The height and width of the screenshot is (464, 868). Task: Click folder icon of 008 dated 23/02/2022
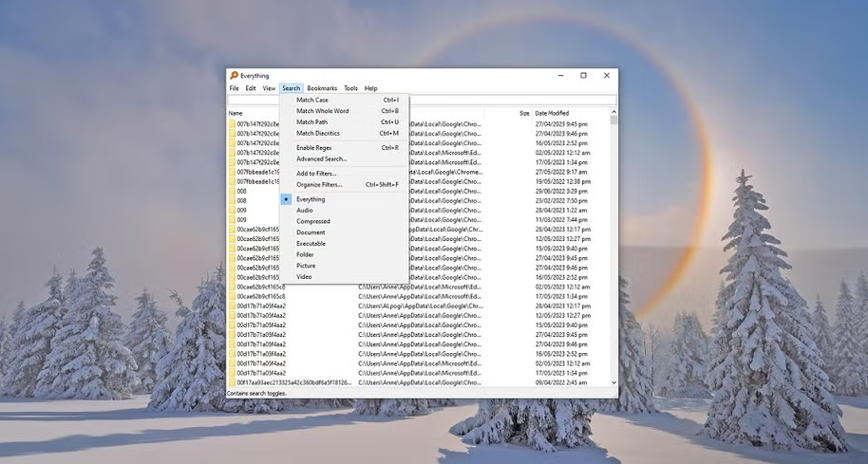[x=233, y=201]
